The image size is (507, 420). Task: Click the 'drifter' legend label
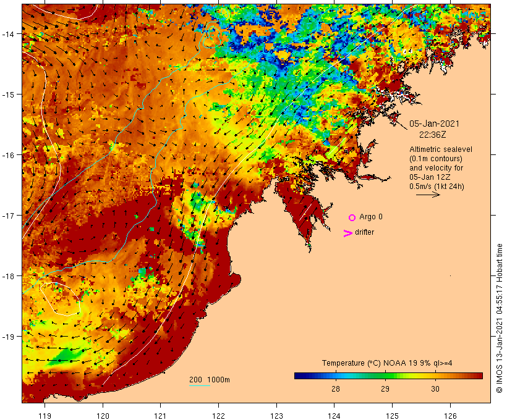pos(364,232)
